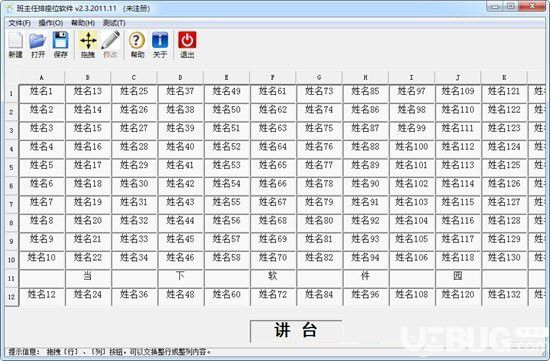Viewport: 550px width, 361px height.
Task: Click the 讲台 (podium) box
Action: click(x=296, y=331)
